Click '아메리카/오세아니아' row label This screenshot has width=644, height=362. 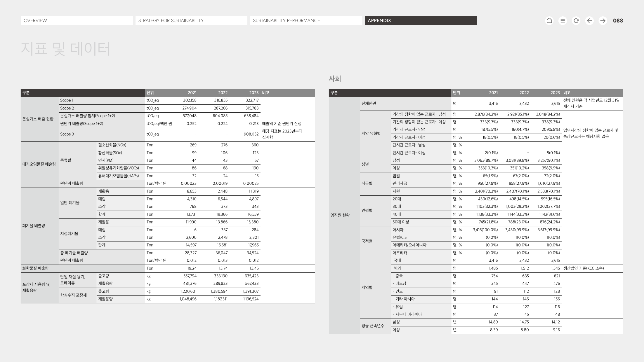point(409,245)
